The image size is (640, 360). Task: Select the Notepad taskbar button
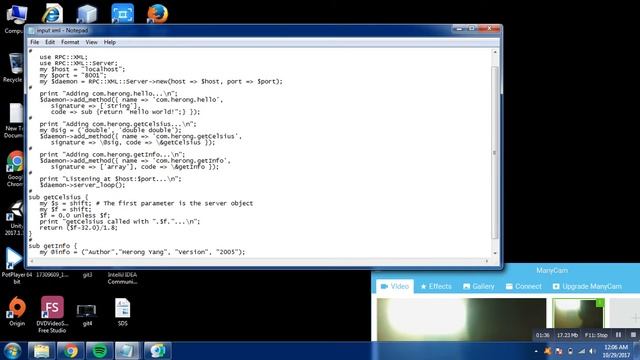point(127,351)
